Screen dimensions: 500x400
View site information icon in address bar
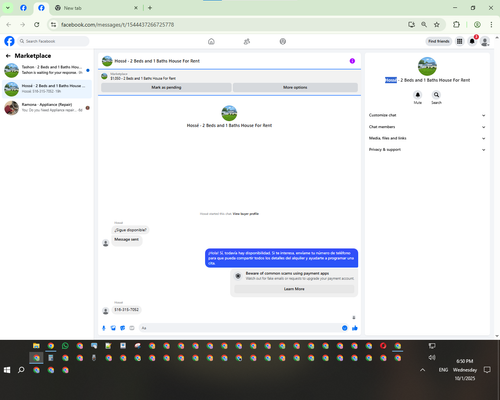pyautogui.click(x=53, y=25)
